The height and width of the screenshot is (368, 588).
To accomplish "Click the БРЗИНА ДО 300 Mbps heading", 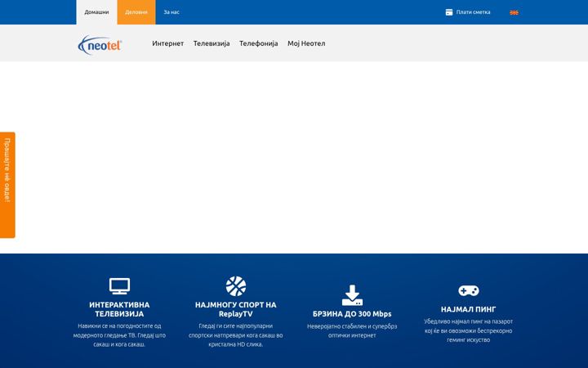I will tap(352, 313).
